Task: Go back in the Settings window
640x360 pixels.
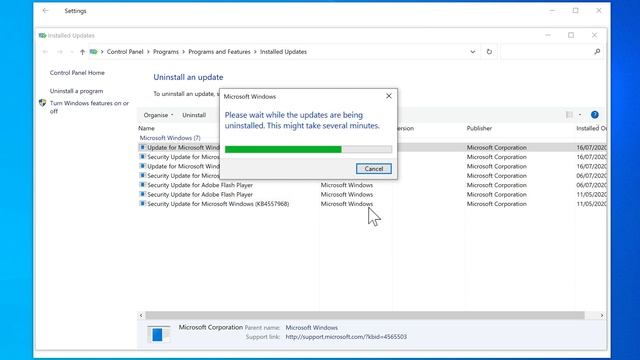Action: click(45, 11)
